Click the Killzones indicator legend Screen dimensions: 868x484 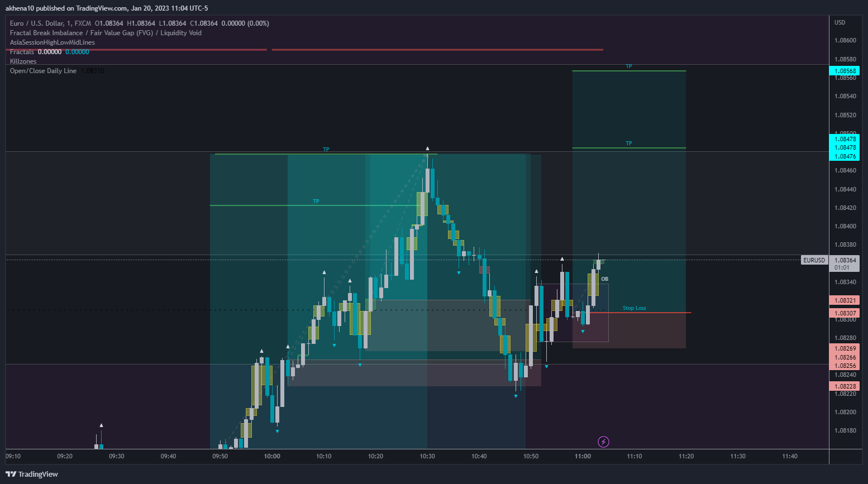point(23,61)
